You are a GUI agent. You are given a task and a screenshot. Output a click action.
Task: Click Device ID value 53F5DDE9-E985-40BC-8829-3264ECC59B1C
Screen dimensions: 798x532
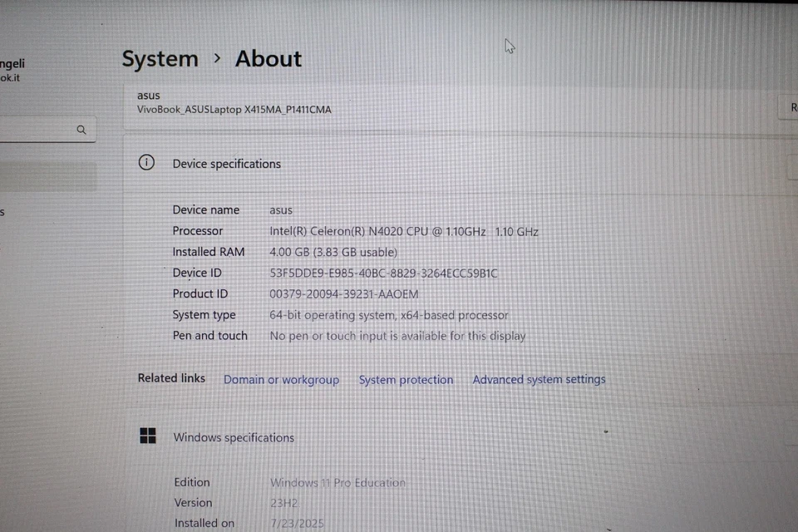click(x=384, y=273)
